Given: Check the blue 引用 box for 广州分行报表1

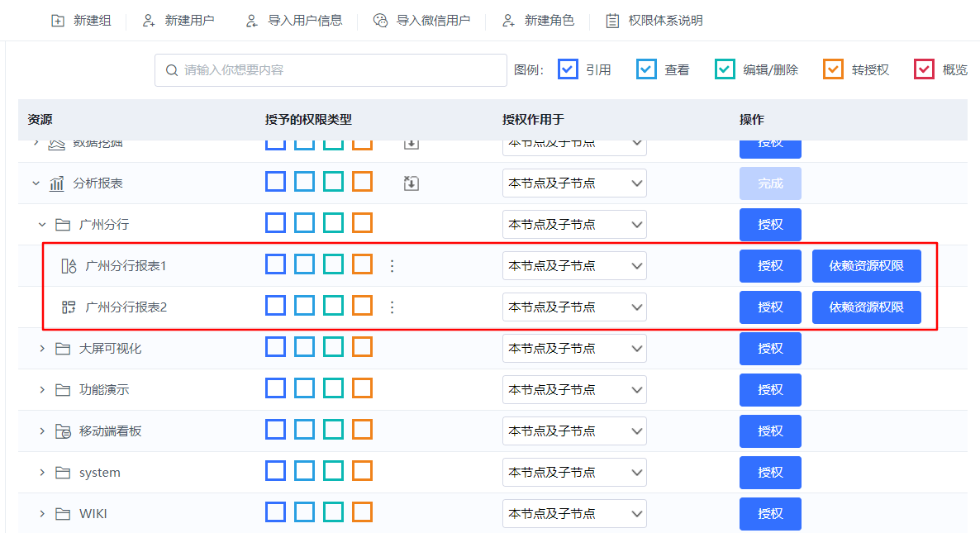Looking at the screenshot, I should coord(276,264).
